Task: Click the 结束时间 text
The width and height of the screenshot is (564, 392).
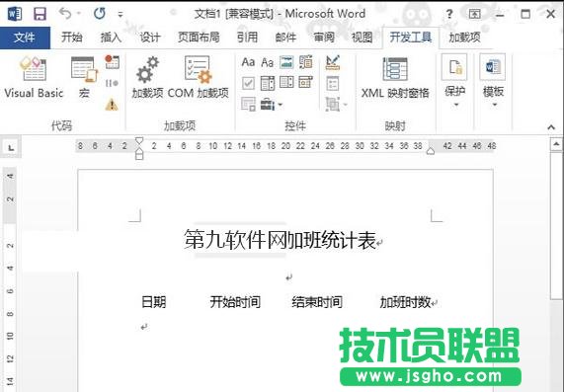Action: point(317,302)
